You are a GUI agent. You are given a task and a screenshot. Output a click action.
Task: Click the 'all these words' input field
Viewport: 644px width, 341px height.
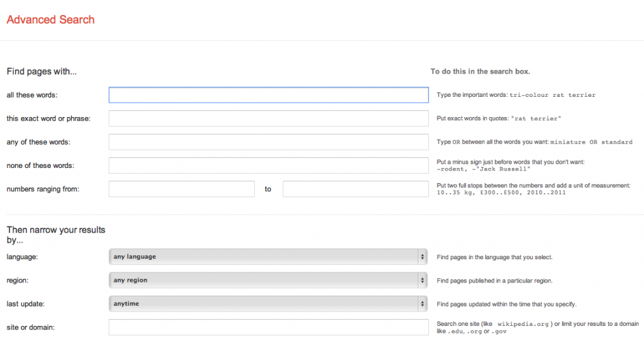click(269, 95)
